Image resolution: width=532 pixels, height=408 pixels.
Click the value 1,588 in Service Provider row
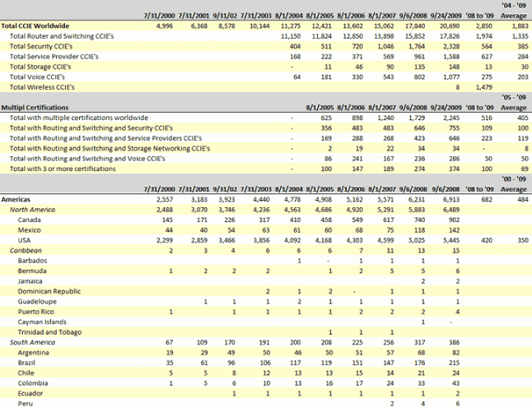(x=451, y=57)
